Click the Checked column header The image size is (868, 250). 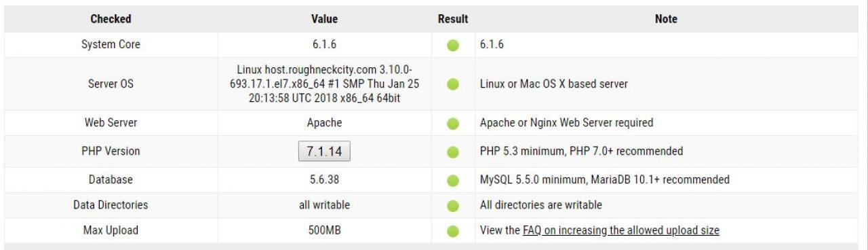(111, 19)
